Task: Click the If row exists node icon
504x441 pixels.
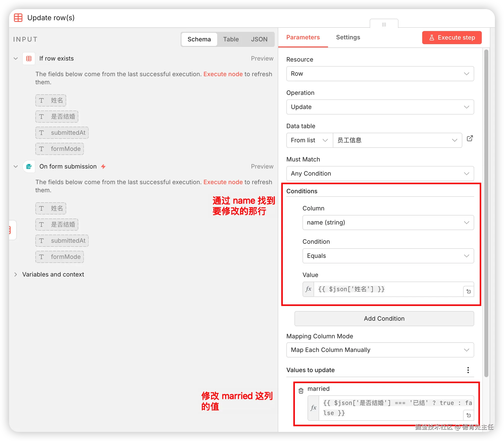Action: [29, 59]
